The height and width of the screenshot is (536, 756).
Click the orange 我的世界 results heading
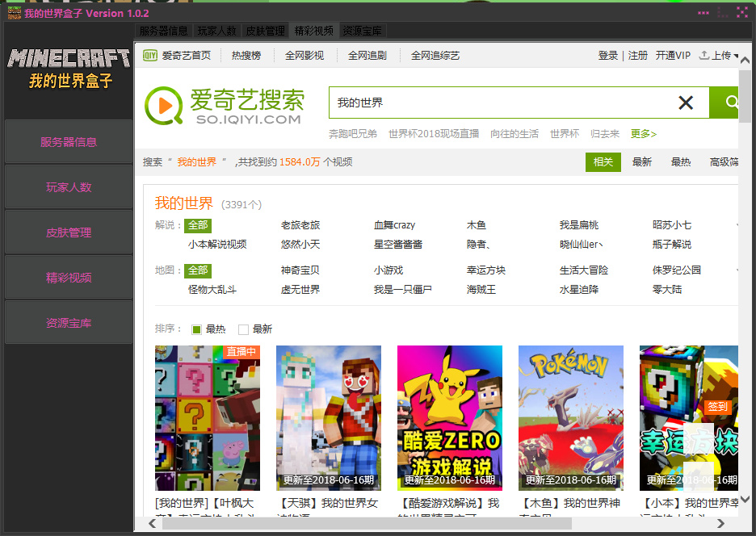click(x=183, y=203)
